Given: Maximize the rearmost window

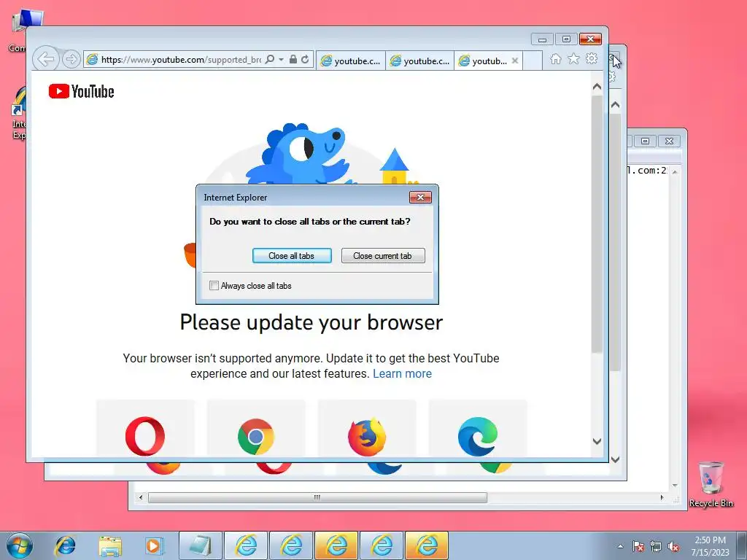Looking at the screenshot, I should (x=645, y=141).
